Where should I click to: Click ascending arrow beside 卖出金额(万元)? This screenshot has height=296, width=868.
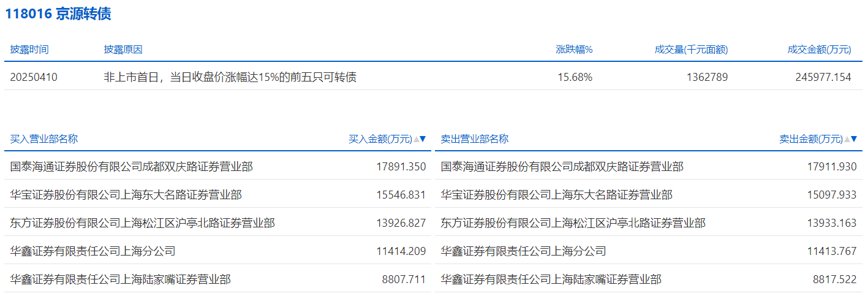(847, 139)
